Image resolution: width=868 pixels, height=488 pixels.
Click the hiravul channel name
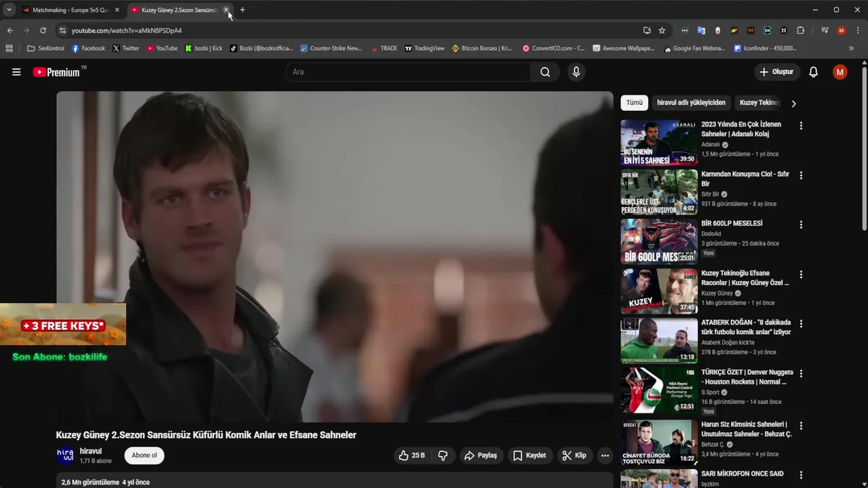point(91,451)
